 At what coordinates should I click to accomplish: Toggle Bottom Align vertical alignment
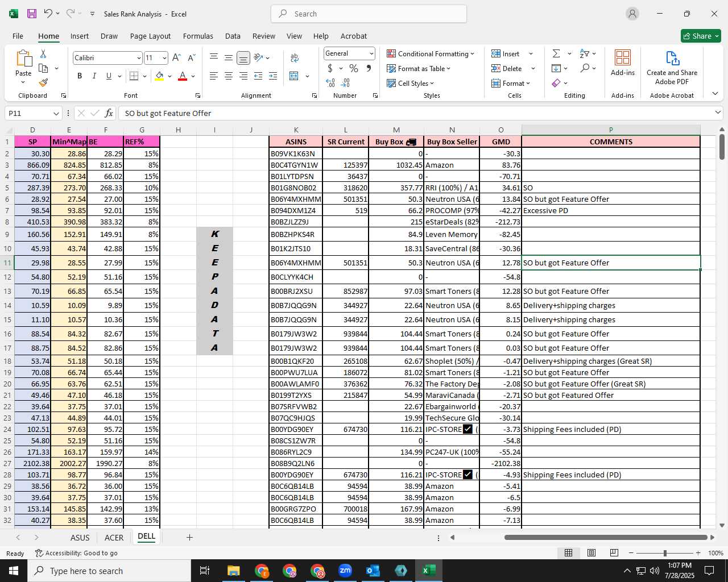(243, 57)
